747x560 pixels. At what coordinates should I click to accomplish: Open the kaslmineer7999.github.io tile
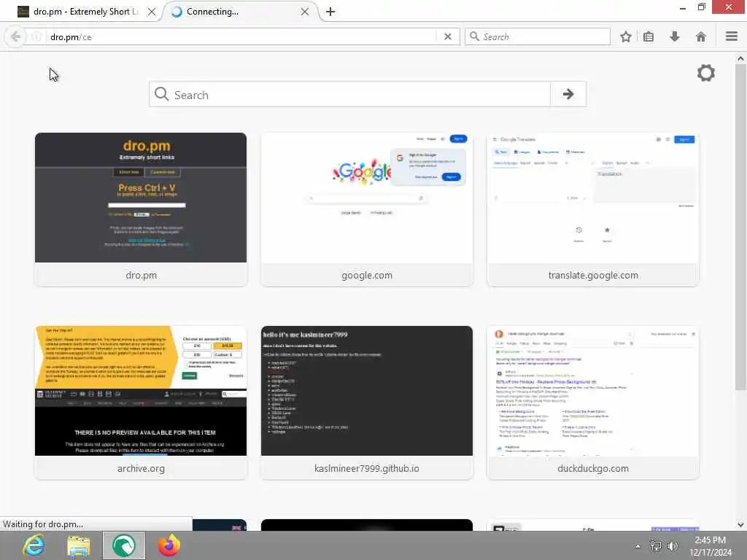[x=367, y=402]
